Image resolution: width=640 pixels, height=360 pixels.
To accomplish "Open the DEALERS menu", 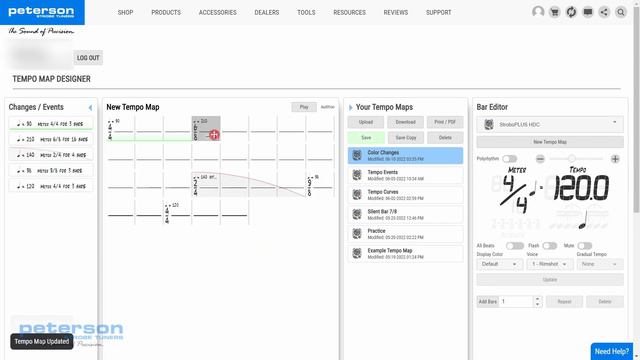I will [267, 13].
